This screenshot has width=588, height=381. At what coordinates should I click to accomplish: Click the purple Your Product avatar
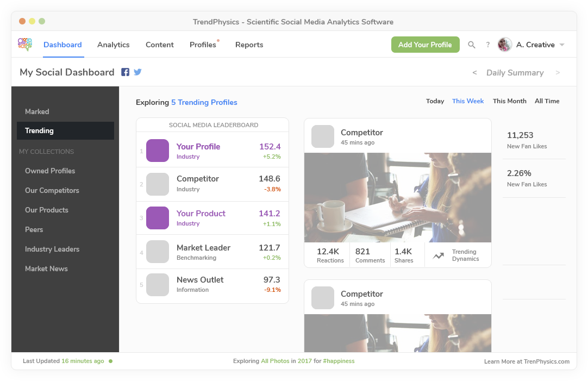point(158,218)
